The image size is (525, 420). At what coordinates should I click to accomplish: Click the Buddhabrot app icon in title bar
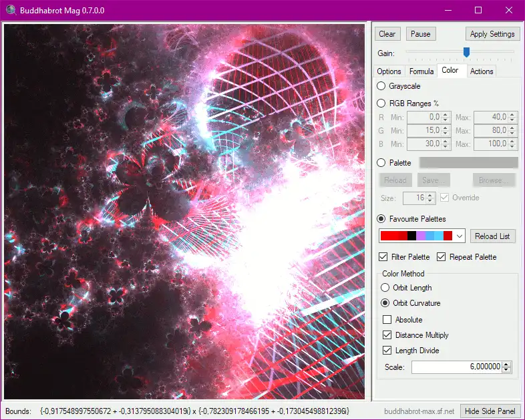pyautogui.click(x=9, y=10)
